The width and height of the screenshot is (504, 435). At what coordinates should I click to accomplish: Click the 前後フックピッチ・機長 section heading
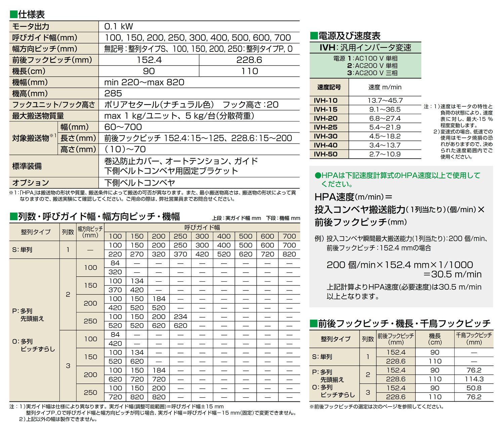click(400, 323)
